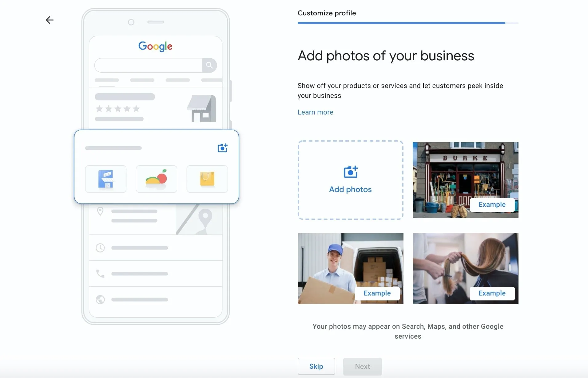
Task: Click Example label on hair salon photo
Action: click(492, 293)
